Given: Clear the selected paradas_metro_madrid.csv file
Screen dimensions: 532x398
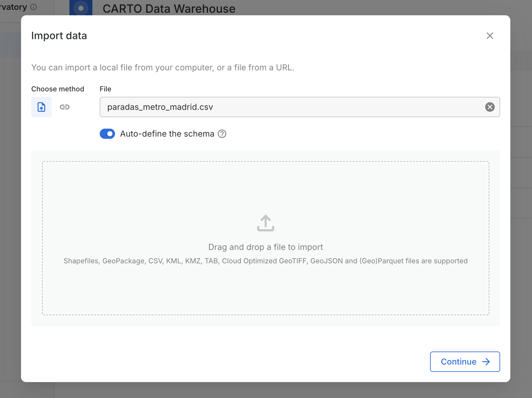Looking at the screenshot, I should coord(490,107).
